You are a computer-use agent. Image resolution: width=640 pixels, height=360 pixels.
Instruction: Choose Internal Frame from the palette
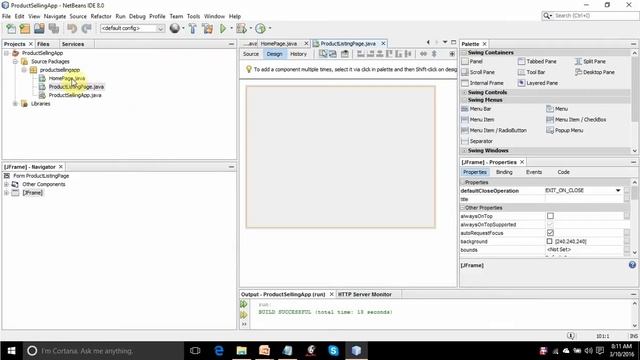tap(482, 83)
